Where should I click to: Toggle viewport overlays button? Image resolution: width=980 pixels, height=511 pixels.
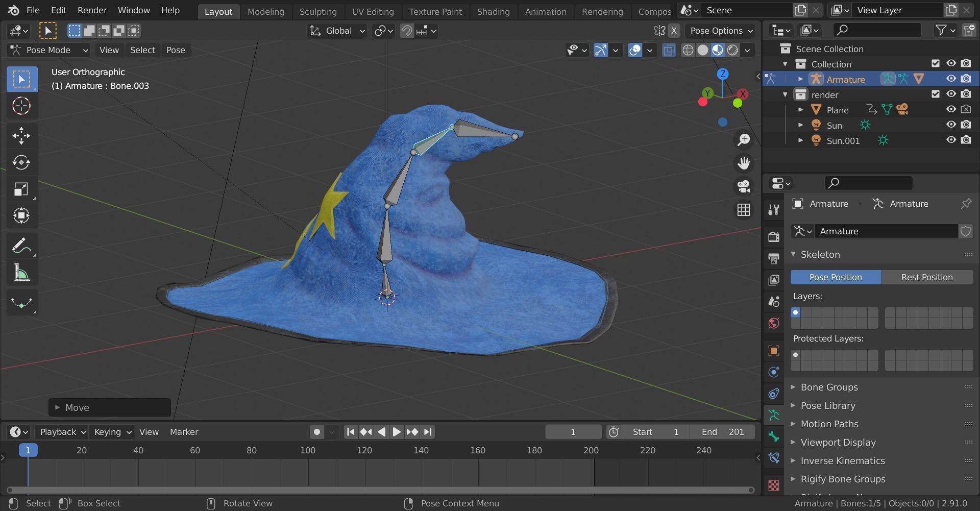[635, 50]
